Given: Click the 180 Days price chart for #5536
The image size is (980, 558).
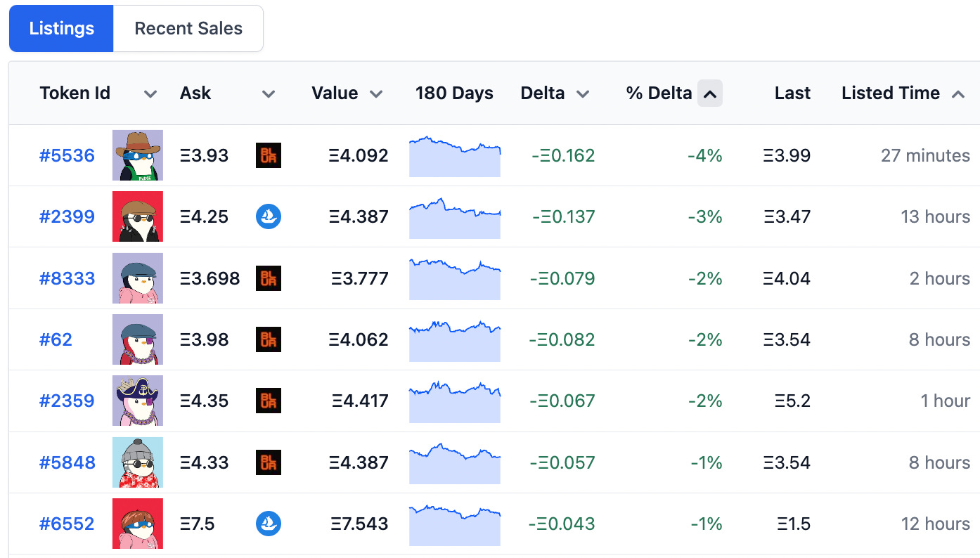Looking at the screenshot, I should click(x=454, y=155).
